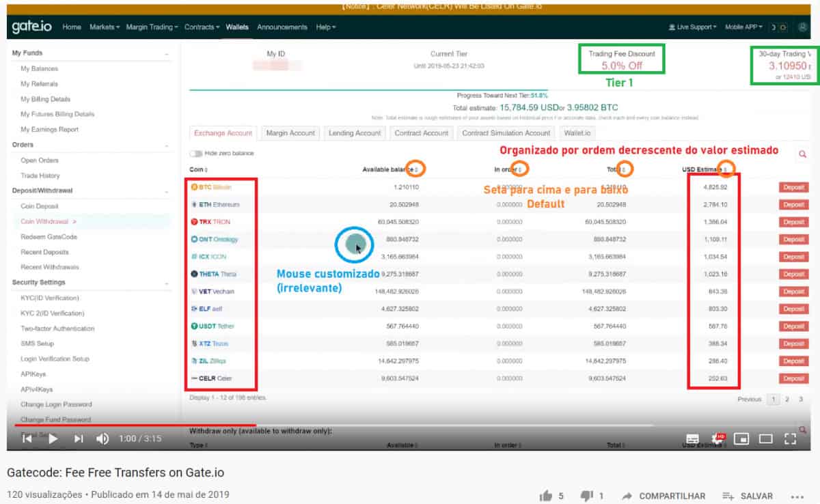Click Deposit button for CELR row
Image resolution: width=820 pixels, height=504 pixels.
pos(793,378)
